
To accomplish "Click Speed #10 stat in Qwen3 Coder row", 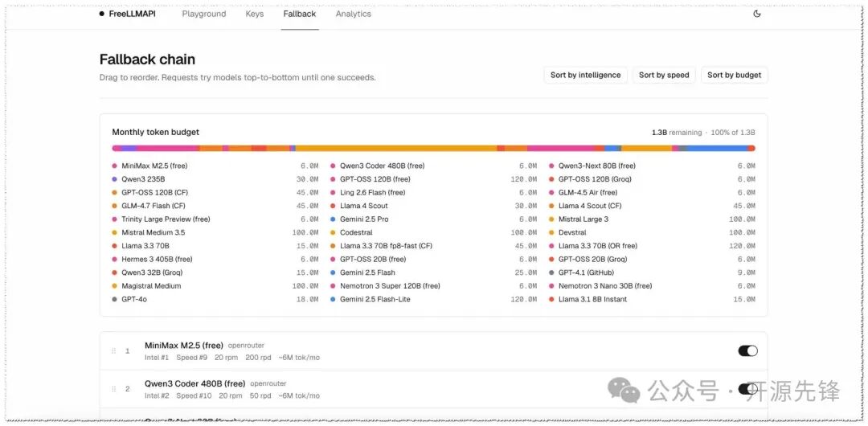I will [194, 395].
